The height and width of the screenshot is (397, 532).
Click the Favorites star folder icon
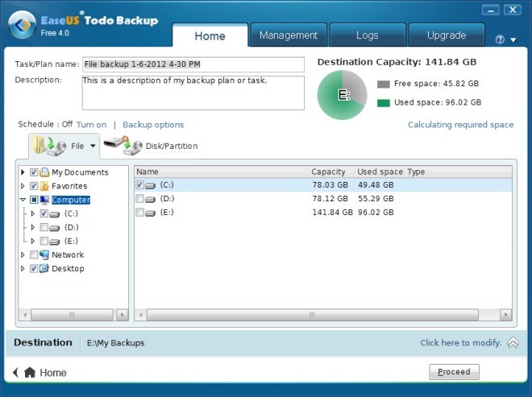(44, 186)
